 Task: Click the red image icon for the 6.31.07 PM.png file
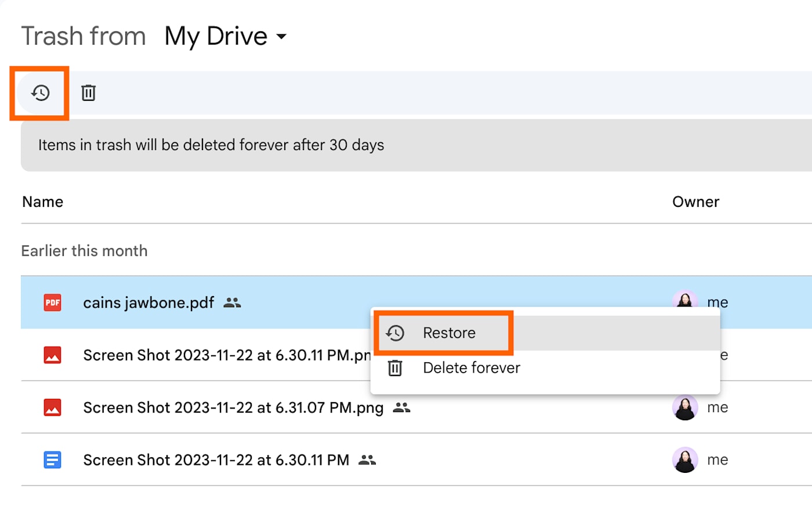(x=53, y=407)
